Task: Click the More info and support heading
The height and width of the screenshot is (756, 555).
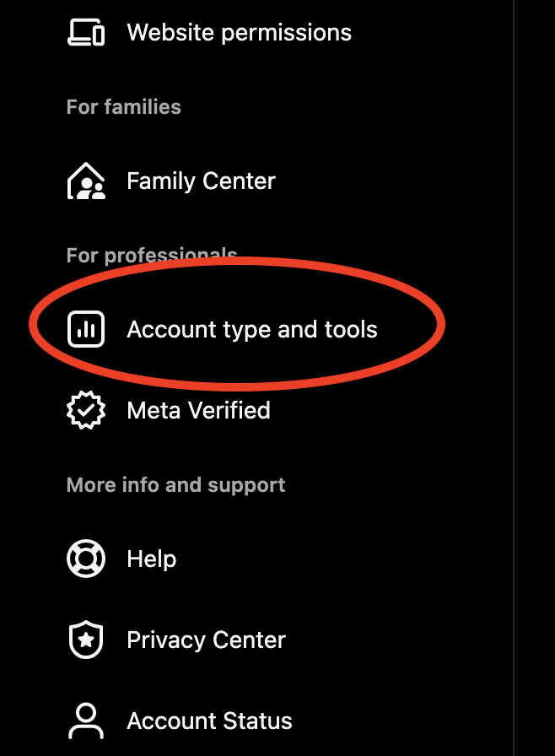Action: [x=175, y=485]
